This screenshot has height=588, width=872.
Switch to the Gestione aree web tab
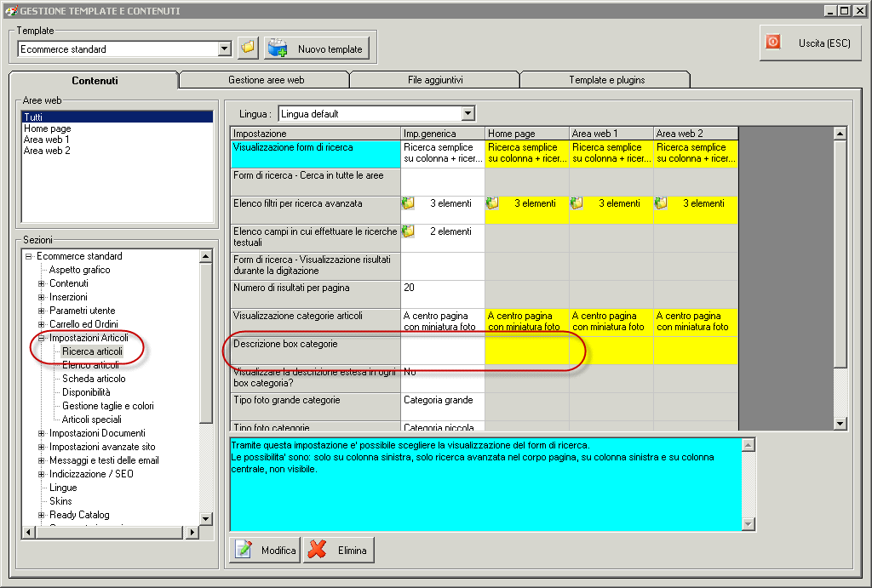(x=266, y=80)
